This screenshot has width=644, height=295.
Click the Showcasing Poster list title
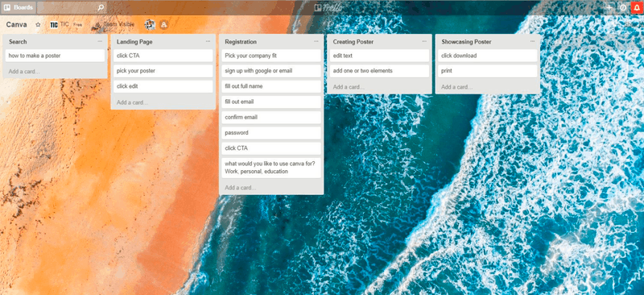[x=466, y=42]
